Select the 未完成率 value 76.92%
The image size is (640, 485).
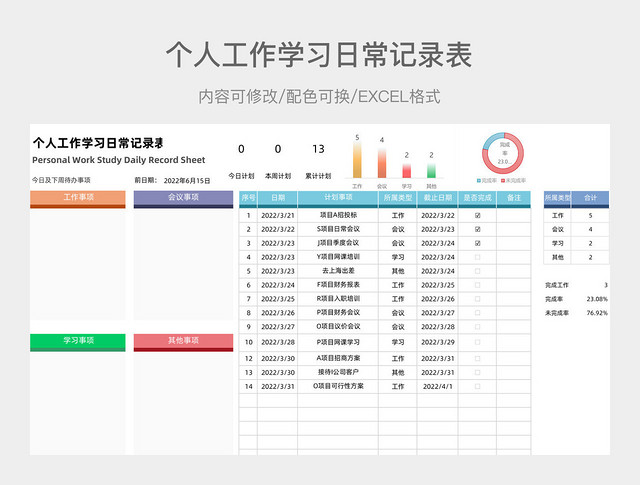pos(597,313)
